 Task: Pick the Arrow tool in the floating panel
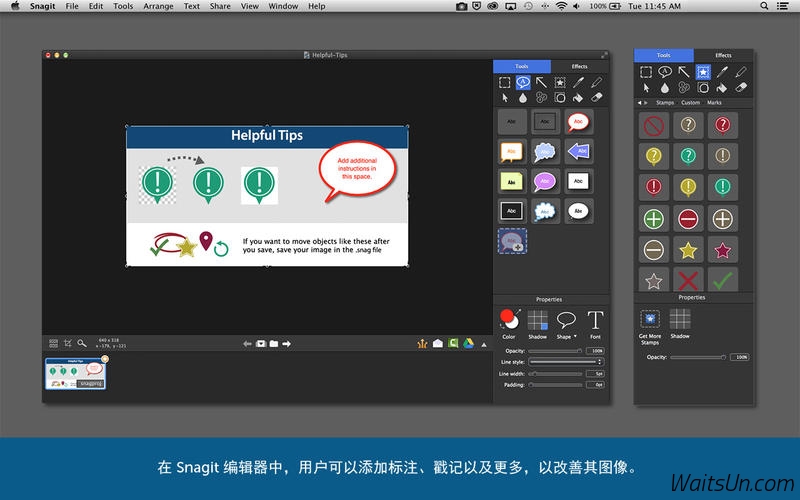(684, 72)
